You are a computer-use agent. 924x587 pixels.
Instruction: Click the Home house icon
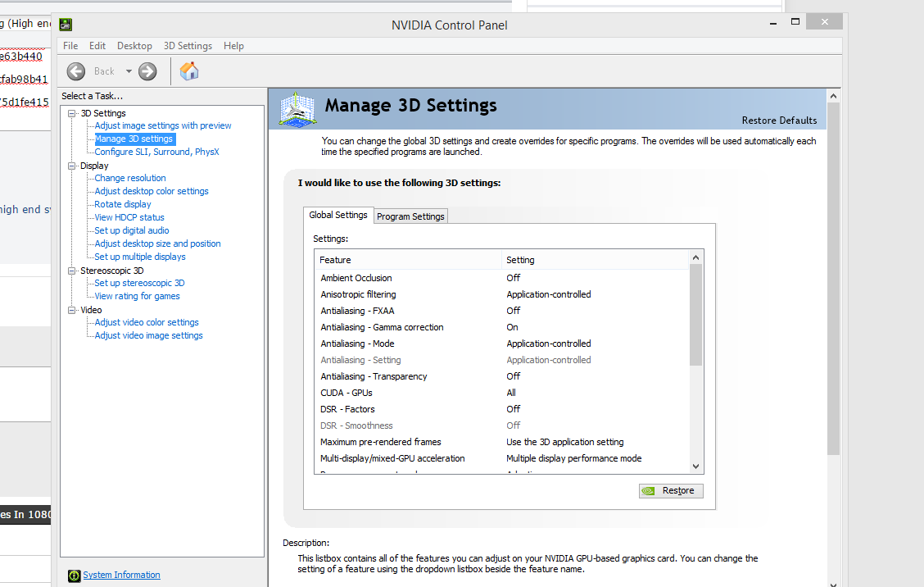point(189,71)
